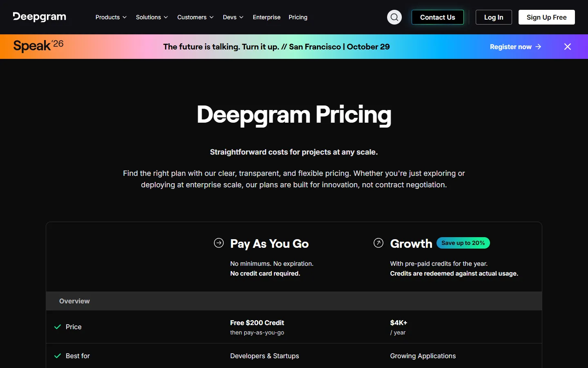Go to the Deepgram logo home
Viewport: 588px width, 368px height.
point(40,17)
